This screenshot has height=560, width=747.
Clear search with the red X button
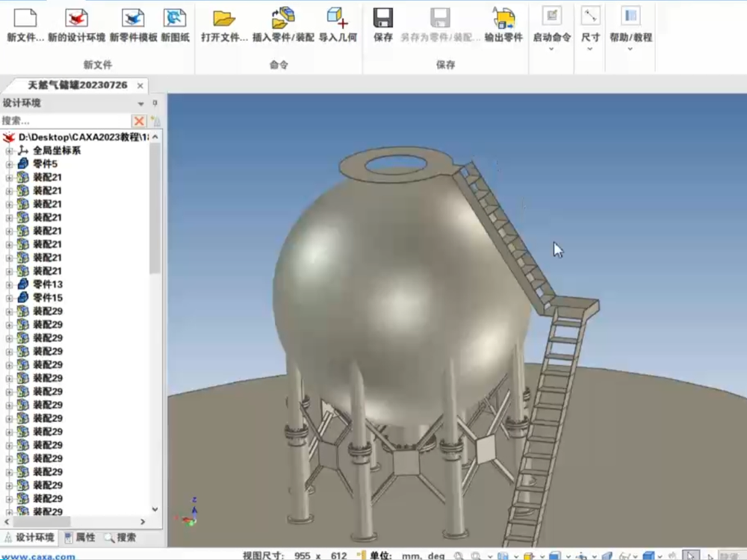(x=139, y=121)
